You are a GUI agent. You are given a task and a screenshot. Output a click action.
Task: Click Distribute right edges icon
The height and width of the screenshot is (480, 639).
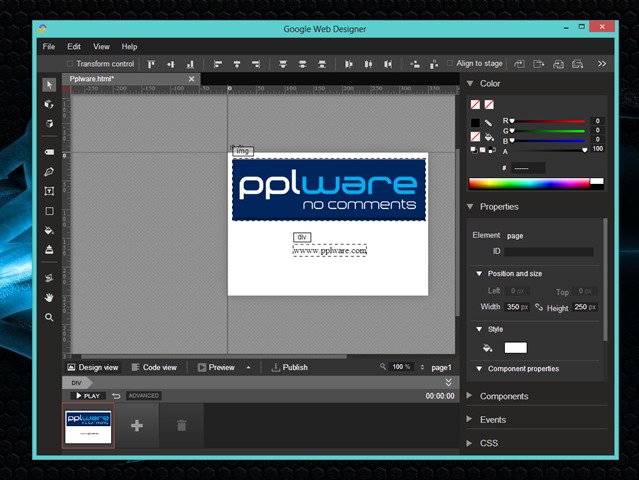point(388,64)
